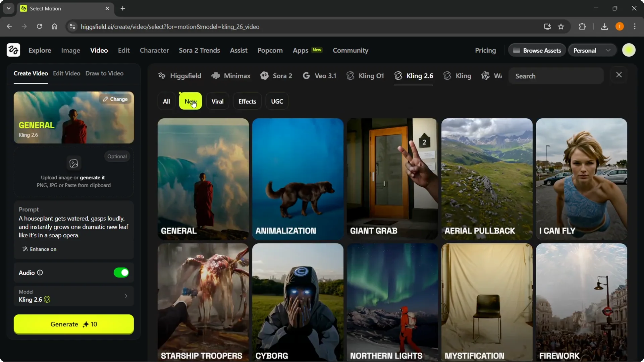Viewport: 644px width, 362px height.
Task: Open the browser extensions puzzle icon
Action: (x=583, y=26)
